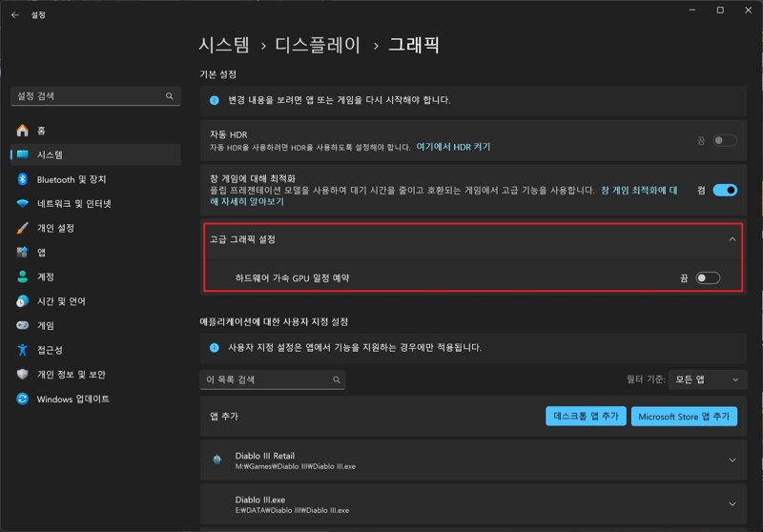763x532 pixels.
Task: Open 게임 settings in the sidebar
Action: tap(96, 325)
